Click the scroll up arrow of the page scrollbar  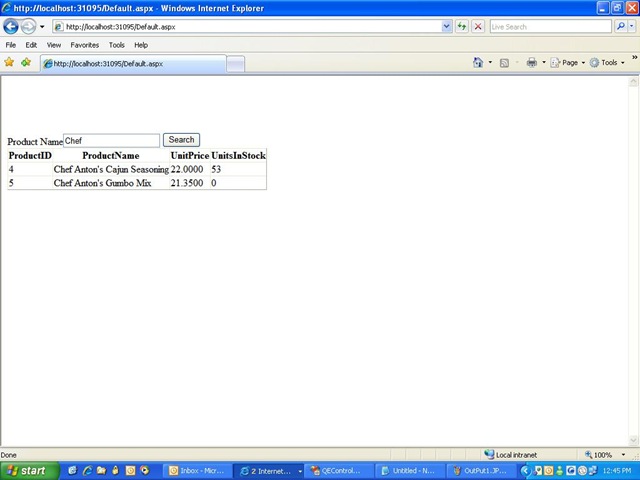pos(633,81)
